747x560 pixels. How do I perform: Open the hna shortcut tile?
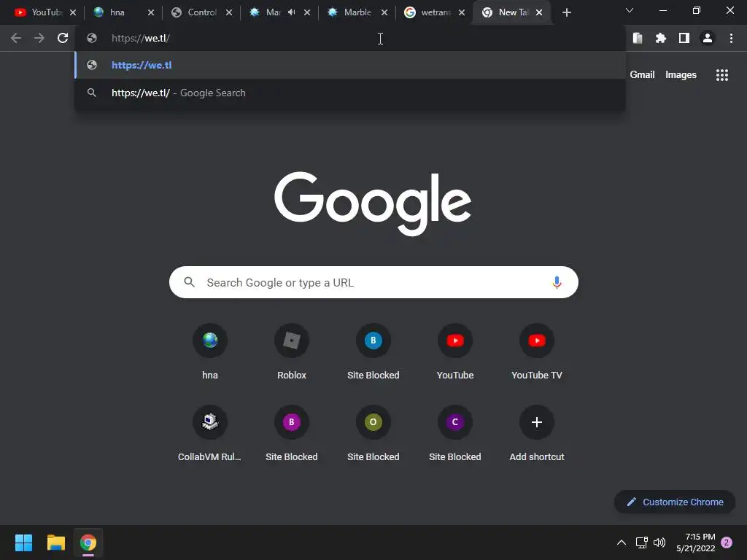coord(210,352)
